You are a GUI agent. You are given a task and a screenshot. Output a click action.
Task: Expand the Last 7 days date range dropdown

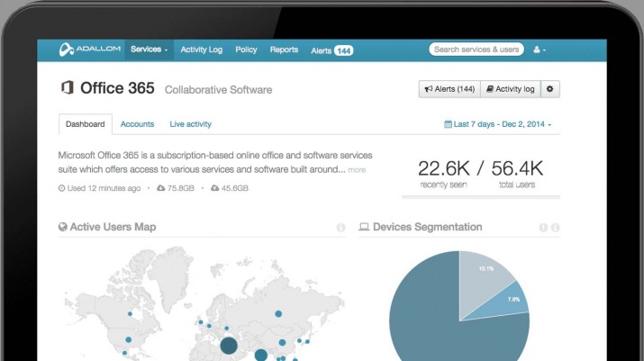(498, 124)
